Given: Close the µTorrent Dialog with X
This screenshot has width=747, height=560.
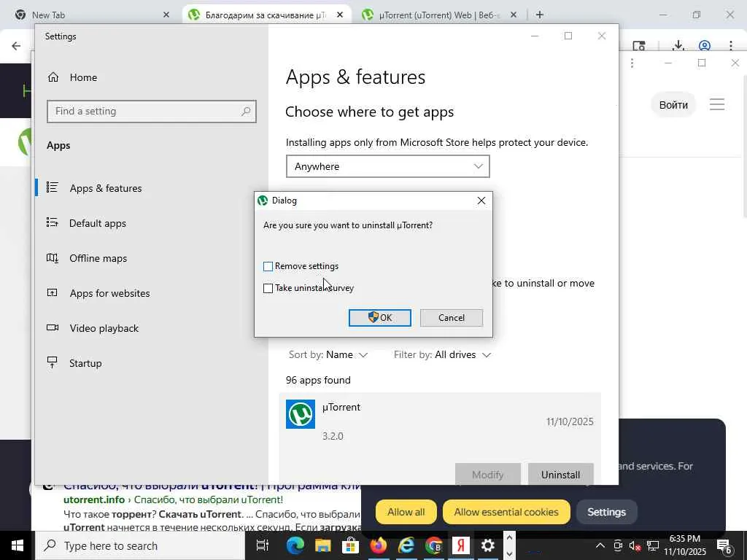Looking at the screenshot, I should pyautogui.click(x=481, y=201).
